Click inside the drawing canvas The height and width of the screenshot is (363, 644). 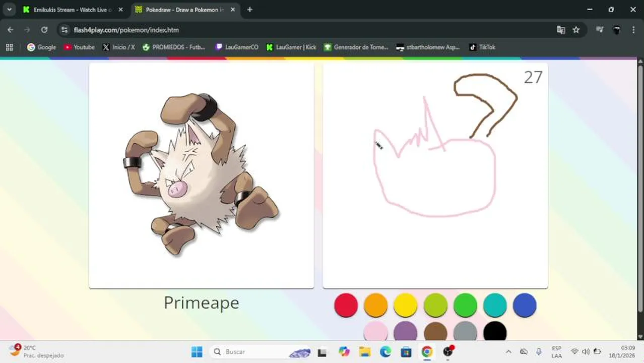pos(435,174)
